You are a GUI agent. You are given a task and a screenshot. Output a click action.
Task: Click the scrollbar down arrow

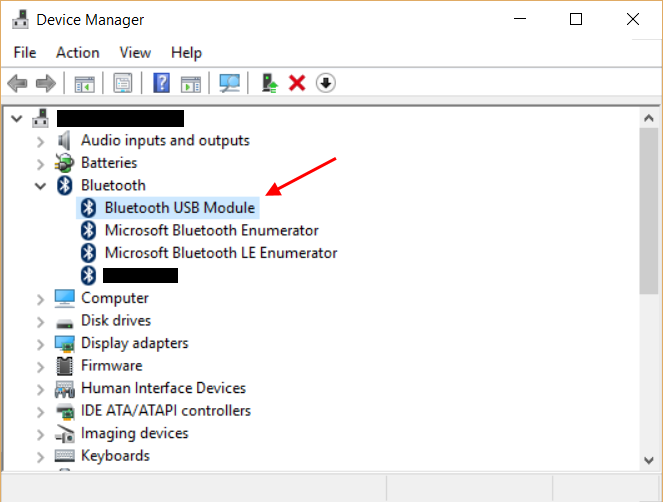649,460
